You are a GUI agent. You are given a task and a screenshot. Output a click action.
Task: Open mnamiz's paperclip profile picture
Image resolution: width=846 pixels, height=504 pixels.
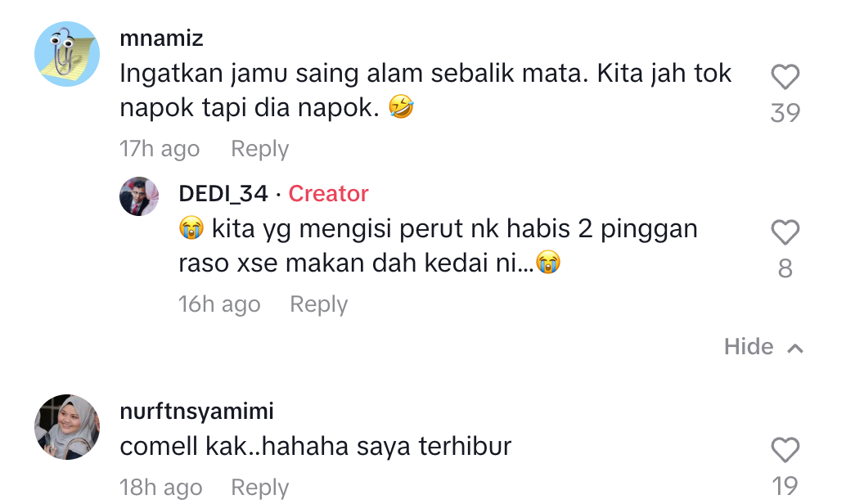(x=66, y=55)
